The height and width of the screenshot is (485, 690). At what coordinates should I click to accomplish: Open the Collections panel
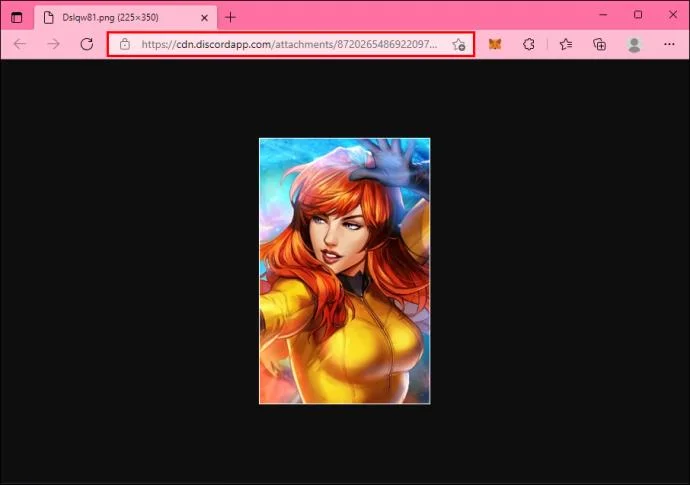[x=599, y=44]
